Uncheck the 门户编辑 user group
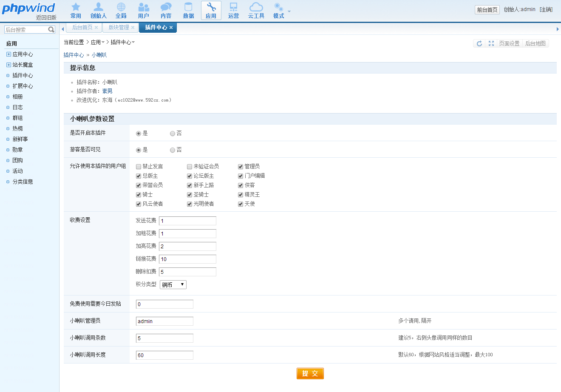561x392 pixels. click(x=241, y=176)
